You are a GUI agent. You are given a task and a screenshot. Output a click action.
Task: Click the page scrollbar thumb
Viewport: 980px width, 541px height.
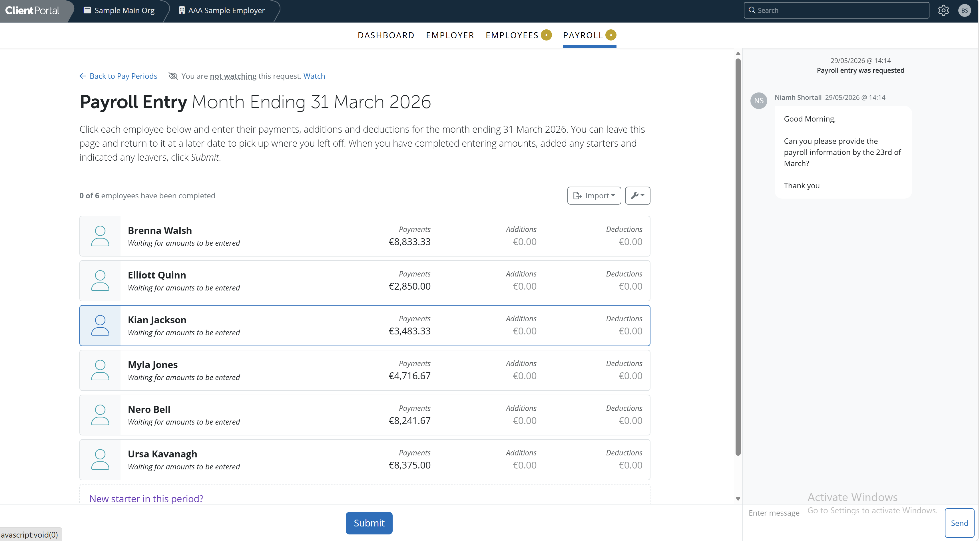pos(738,257)
